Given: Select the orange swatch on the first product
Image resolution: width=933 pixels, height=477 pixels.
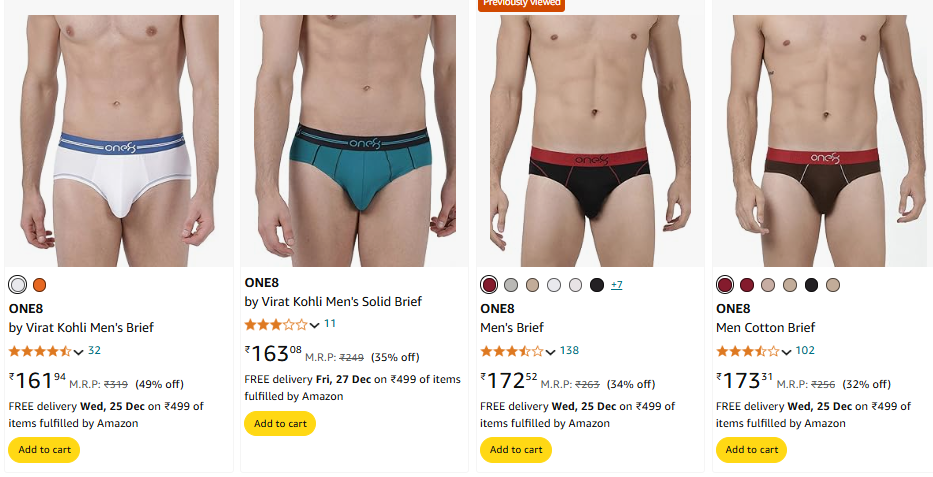Looking at the screenshot, I should [x=39, y=285].
